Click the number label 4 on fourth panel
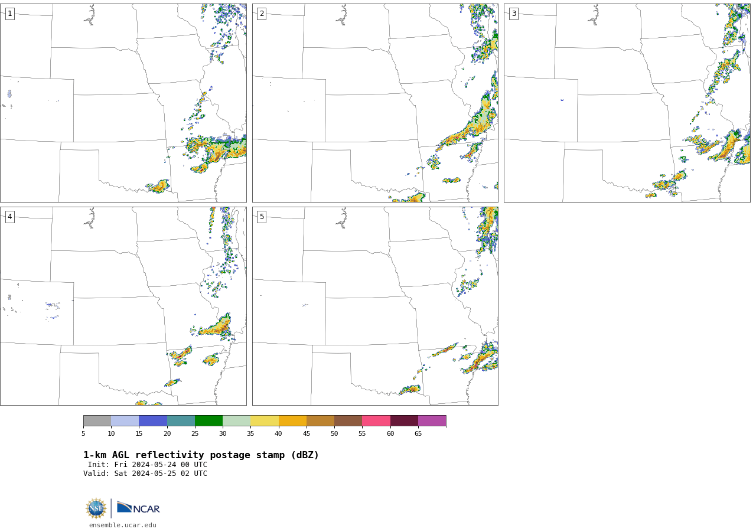The image size is (756, 532). (x=9, y=217)
